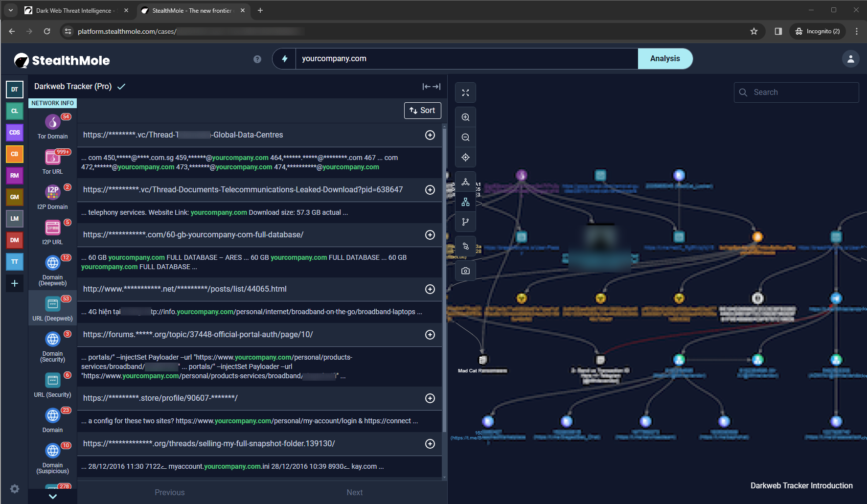Run Analysis on the query
This screenshot has height=504, width=867.
click(x=665, y=59)
